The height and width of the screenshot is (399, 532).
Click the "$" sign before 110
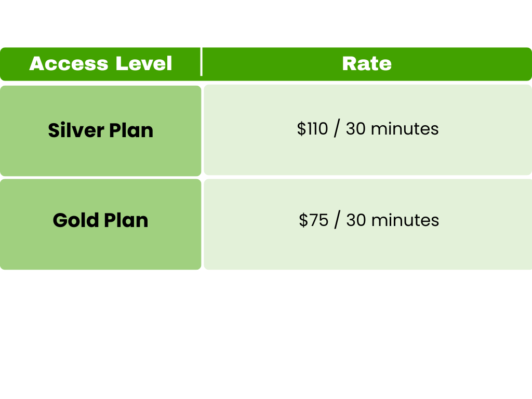click(301, 129)
